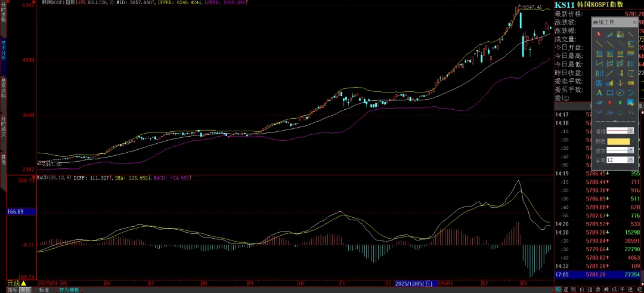The height and width of the screenshot is (293, 644).
Task: Click the 存为模板 save template button
Action: 69,289
